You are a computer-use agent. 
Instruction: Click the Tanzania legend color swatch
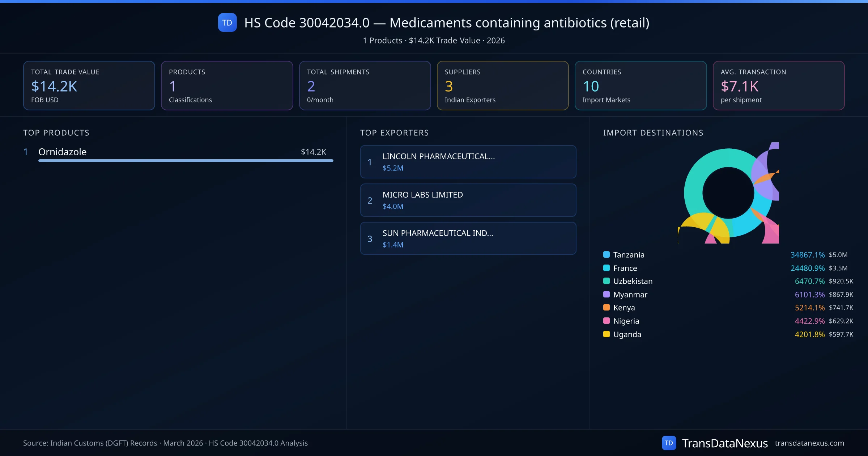[607, 254]
